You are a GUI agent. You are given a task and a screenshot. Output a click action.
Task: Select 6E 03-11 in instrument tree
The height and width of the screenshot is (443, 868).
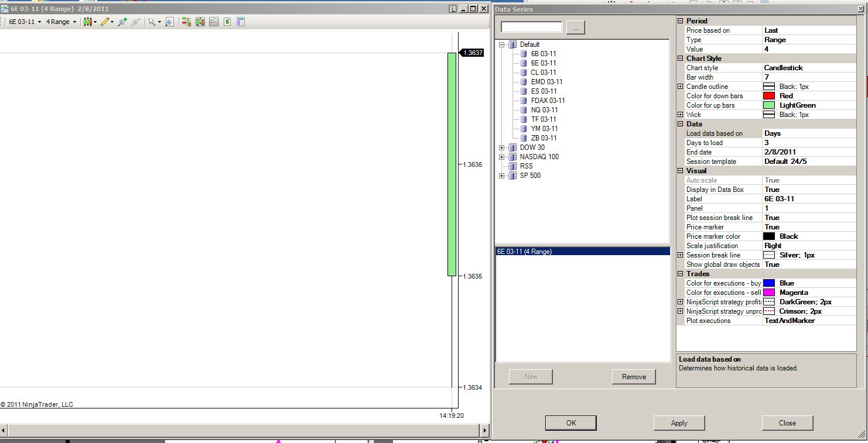(544, 63)
